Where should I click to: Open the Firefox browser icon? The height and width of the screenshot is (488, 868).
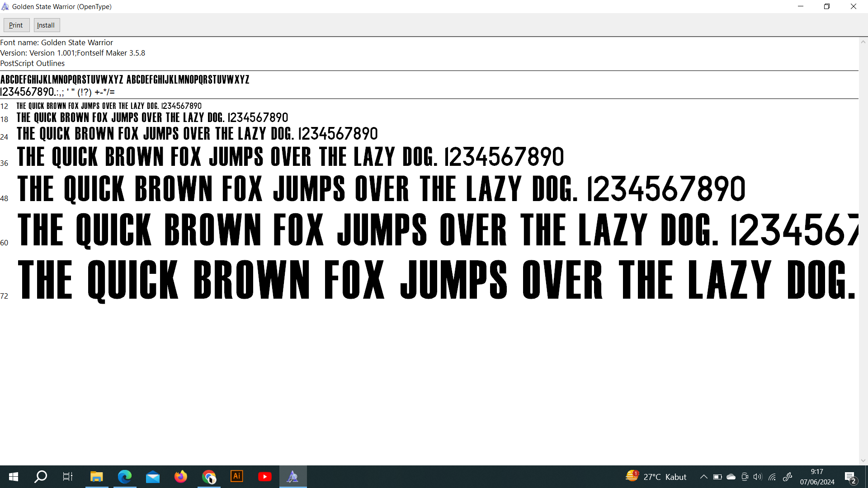click(x=181, y=477)
